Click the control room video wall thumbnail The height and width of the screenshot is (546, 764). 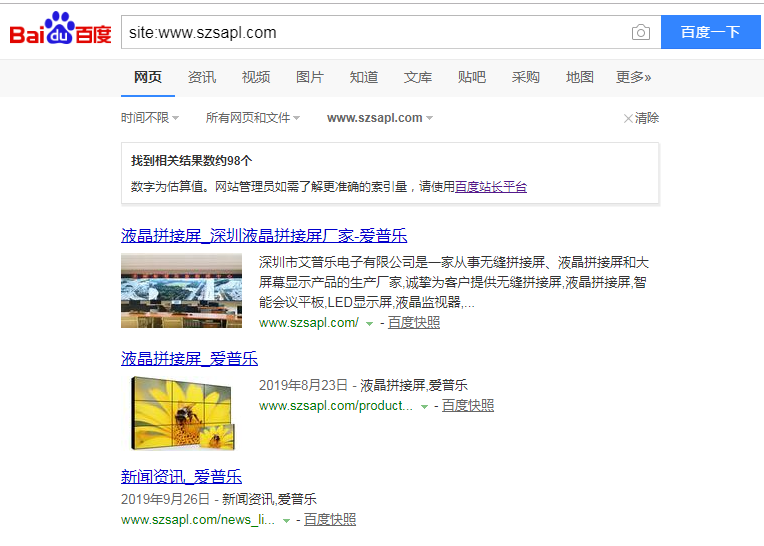click(x=181, y=290)
